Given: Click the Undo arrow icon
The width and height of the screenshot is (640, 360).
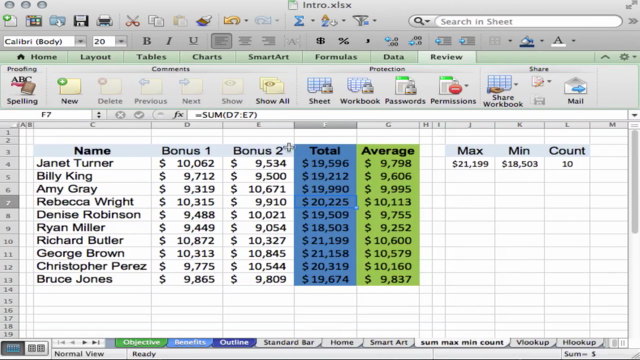Looking at the screenshot, I should 232,21.
